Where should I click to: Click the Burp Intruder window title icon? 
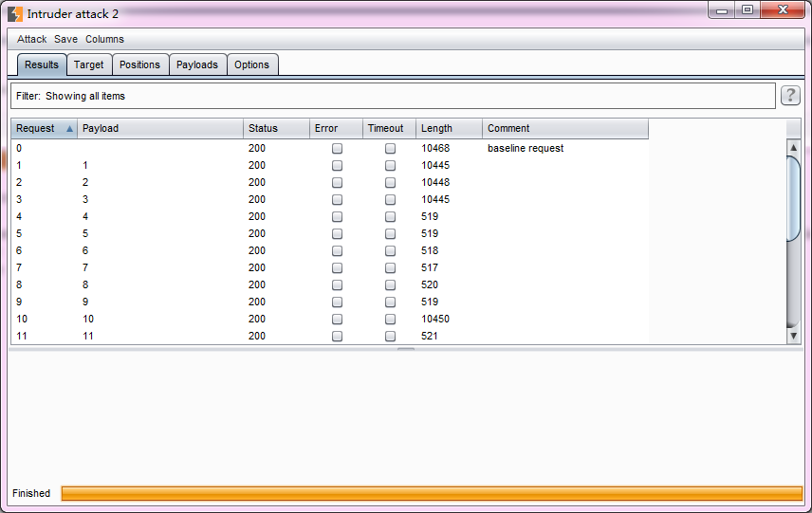[x=15, y=13]
